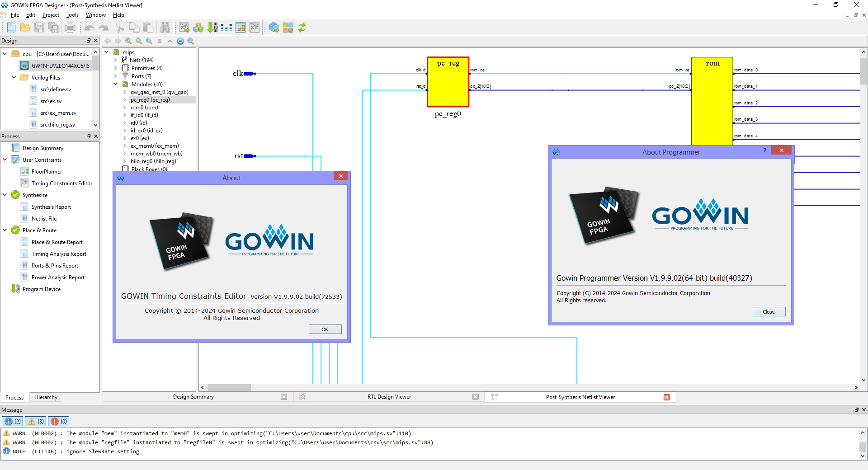Click the Open folder toolbar icon
Image resolution: width=868 pixels, height=470 pixels.
pos(25,28)
